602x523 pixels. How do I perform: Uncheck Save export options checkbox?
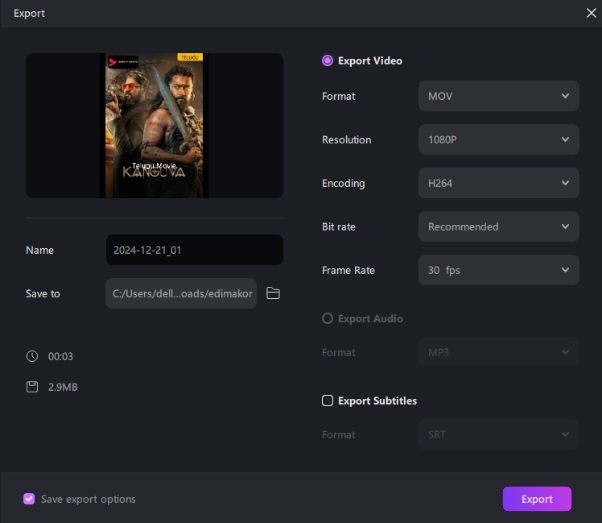tap(29, 499)
